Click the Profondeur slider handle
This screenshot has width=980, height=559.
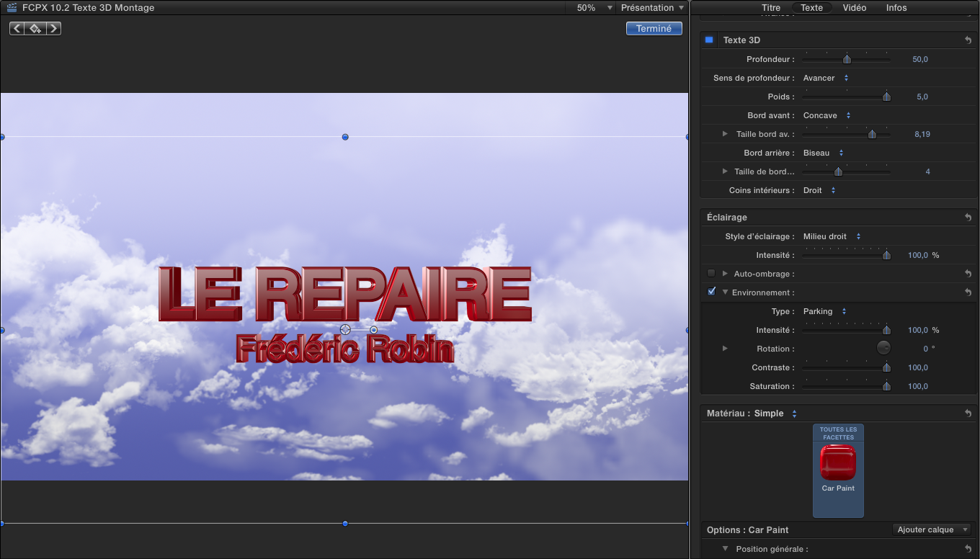tap(847, 59)
